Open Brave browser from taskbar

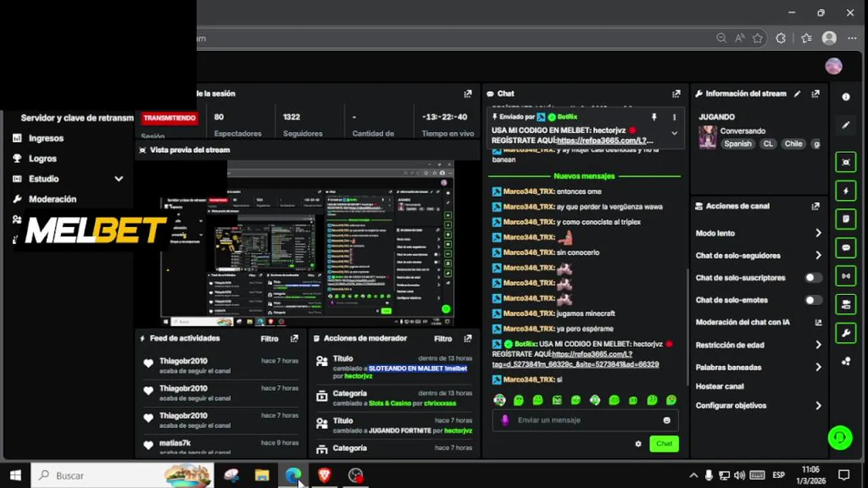coord(324,476)
